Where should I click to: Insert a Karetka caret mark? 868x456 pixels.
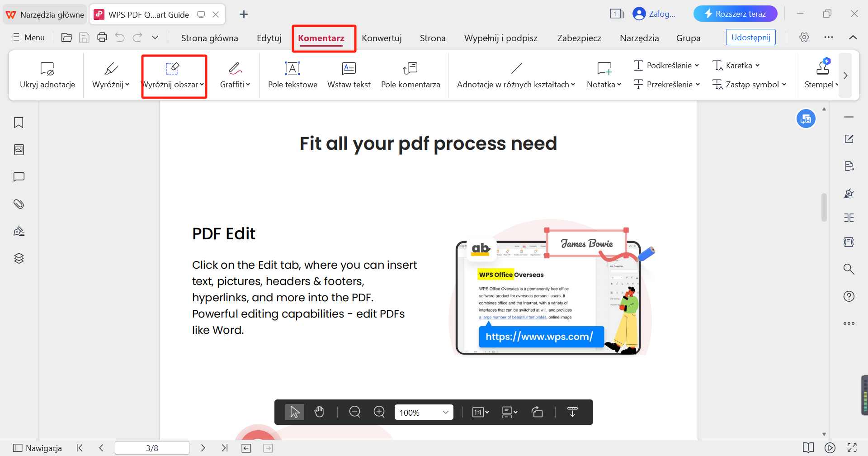pos(736,66)
